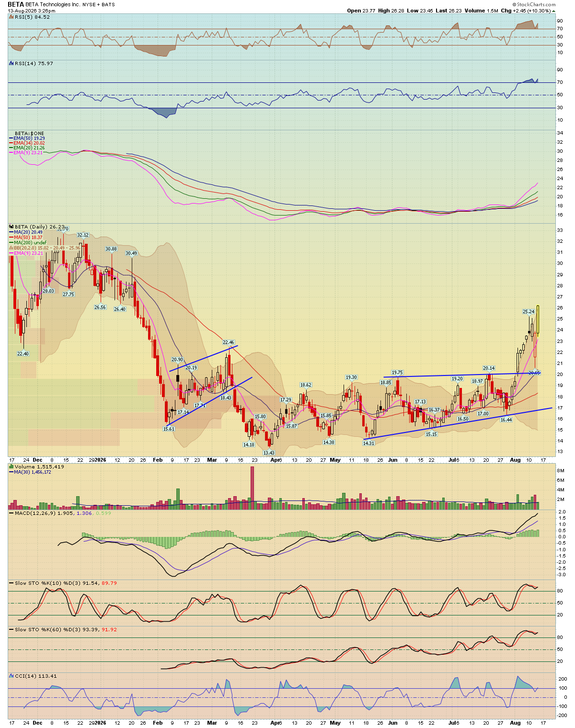
Task: Click the '13.43' low price annotation
Action: point(269,453)
